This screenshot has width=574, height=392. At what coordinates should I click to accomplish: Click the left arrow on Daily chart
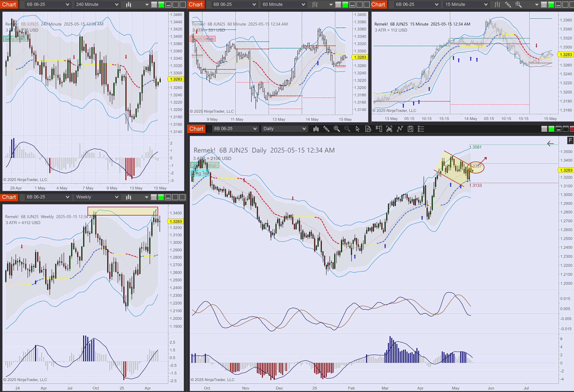(x=550, y=144)
